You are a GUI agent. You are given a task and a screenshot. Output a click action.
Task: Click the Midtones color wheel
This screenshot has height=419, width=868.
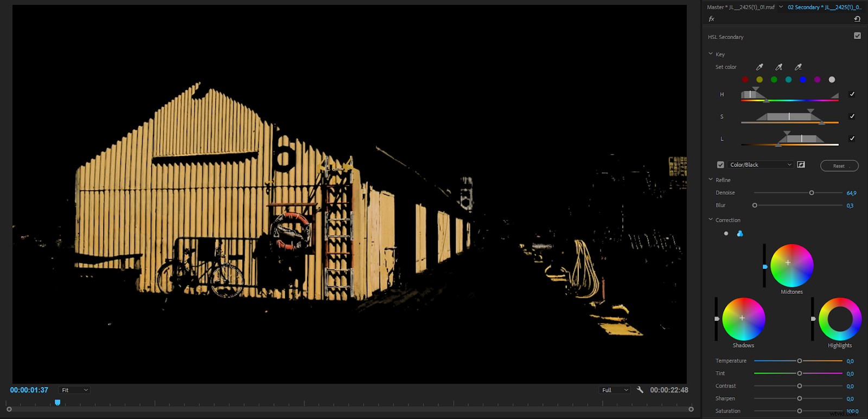(792, 266)
